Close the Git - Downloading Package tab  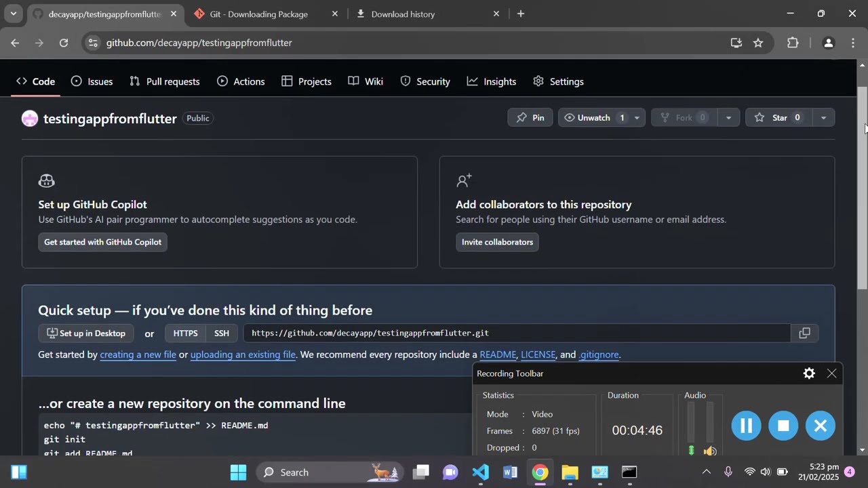(334, 14)
